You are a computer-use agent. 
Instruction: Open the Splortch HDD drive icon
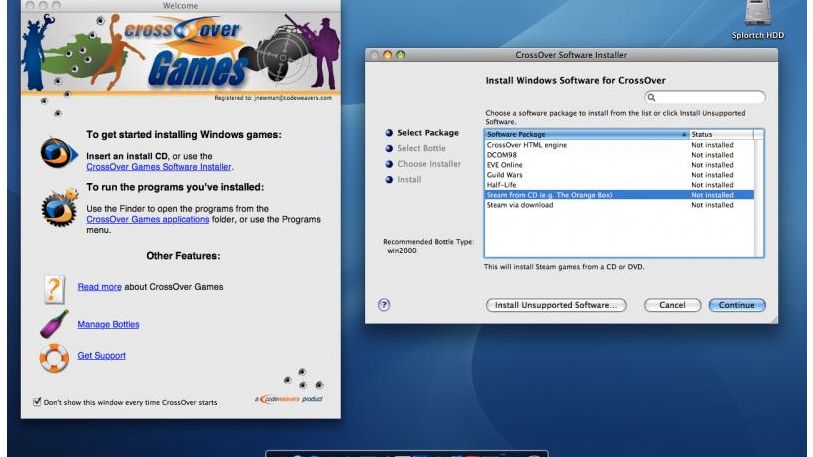pyautogui.click(x=757, y=13)
